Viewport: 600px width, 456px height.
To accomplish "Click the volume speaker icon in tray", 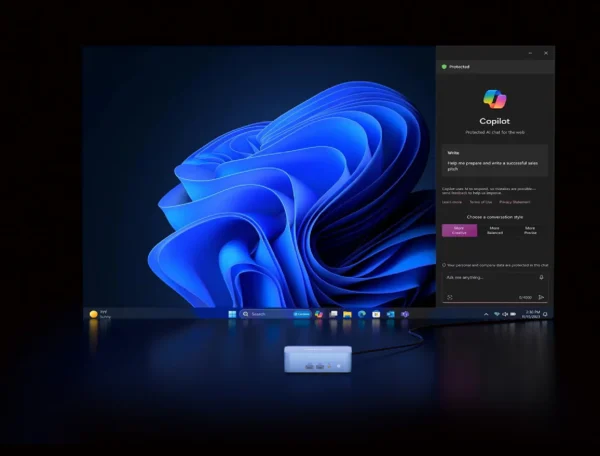I will (x=505, y=314).
